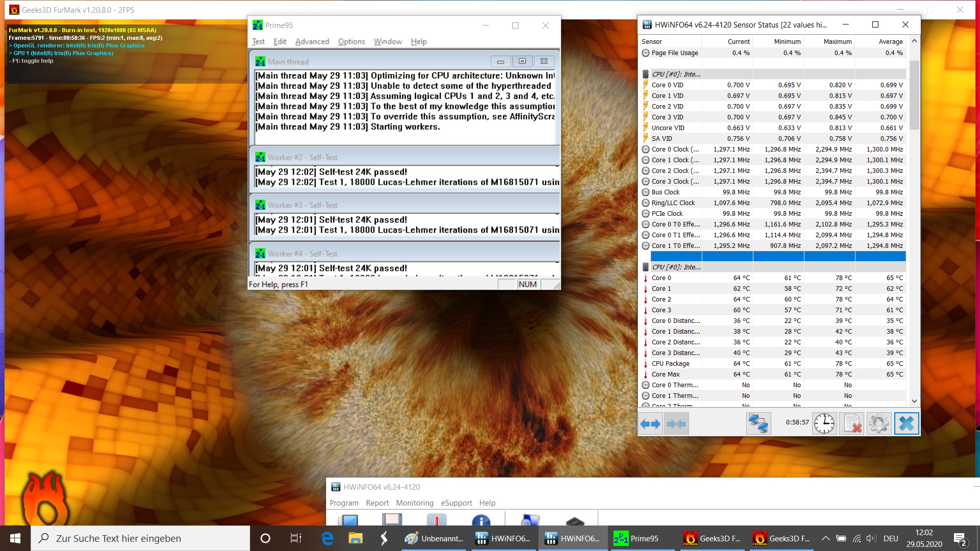This screenshot has height=551, width=980.
Task: Click the sensor logging sheet icon with red X
Action: 852,423
